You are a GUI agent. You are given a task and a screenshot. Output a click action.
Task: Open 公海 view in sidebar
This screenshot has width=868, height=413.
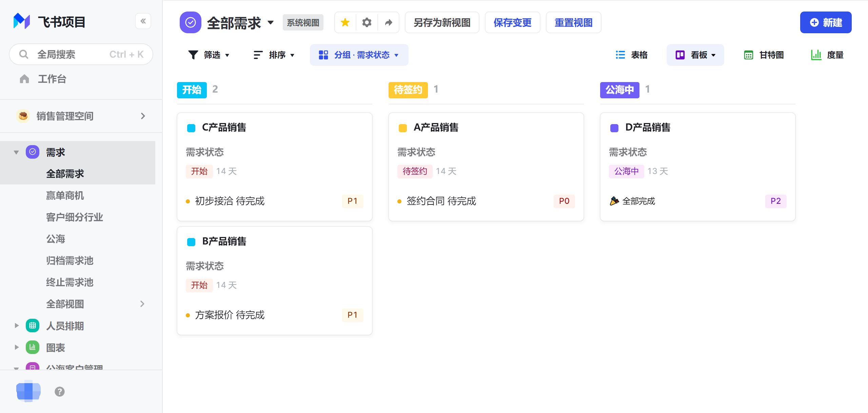(55, 239)
